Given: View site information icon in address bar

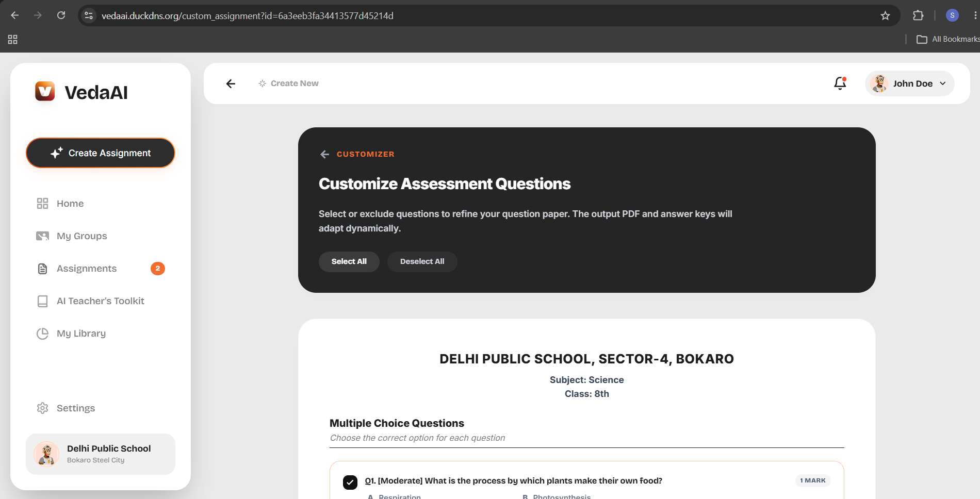Looking at the screenshot, I should point(89,15).
